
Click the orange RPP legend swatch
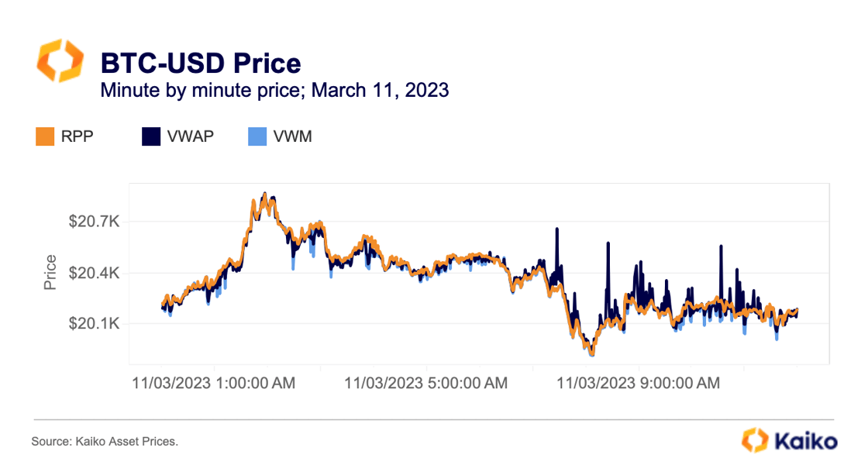coord(44,137)
